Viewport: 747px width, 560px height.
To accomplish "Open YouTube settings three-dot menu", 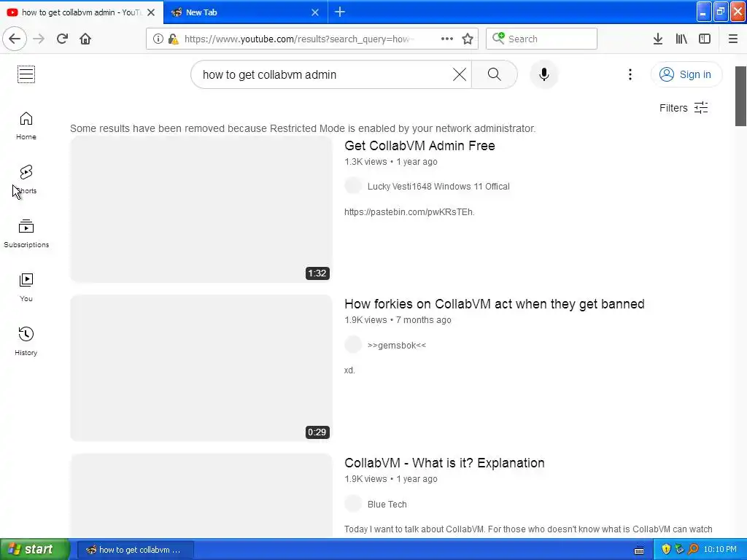I will point(630,74).
